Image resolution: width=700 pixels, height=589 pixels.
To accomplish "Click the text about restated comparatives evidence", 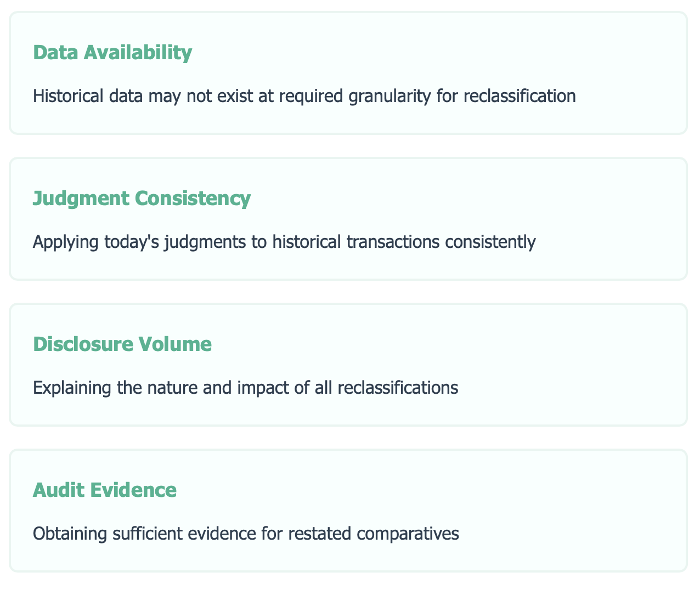I will point(245,534).
